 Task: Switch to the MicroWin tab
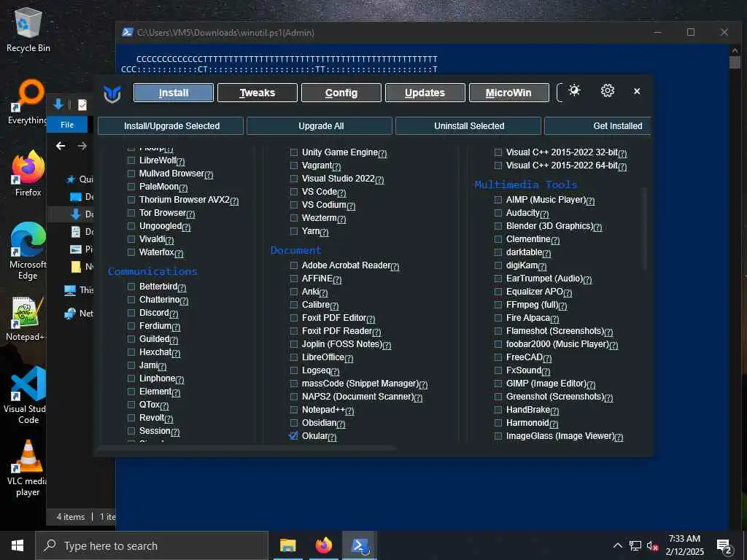pos(508,93)
